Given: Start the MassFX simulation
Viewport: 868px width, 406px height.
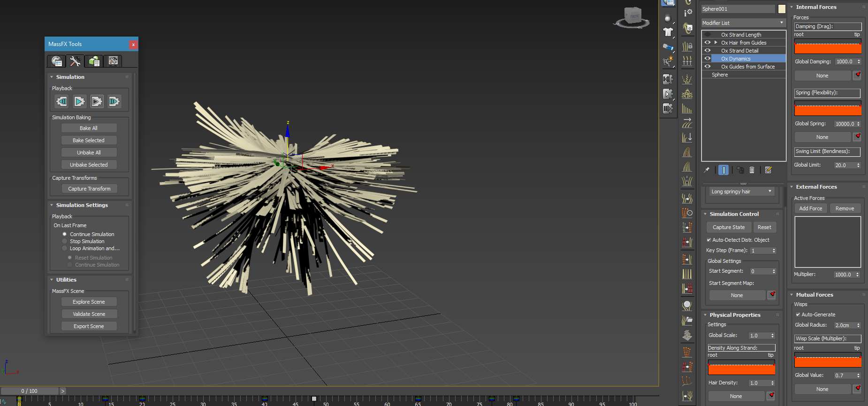Looking at the screenshot, I should 79,101.
